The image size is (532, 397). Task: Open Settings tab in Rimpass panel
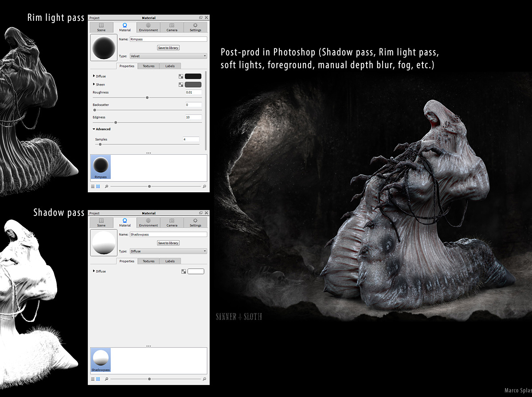click(195, 27)
